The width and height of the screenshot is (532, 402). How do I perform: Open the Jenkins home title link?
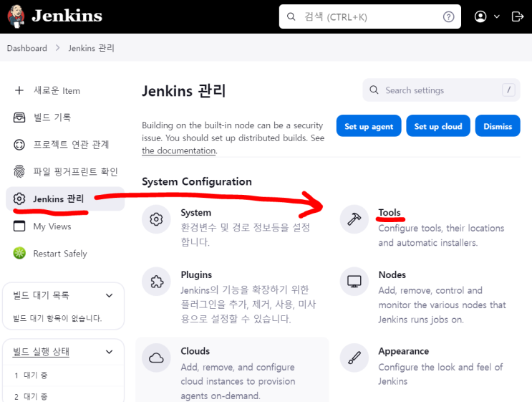pos(67,16)
